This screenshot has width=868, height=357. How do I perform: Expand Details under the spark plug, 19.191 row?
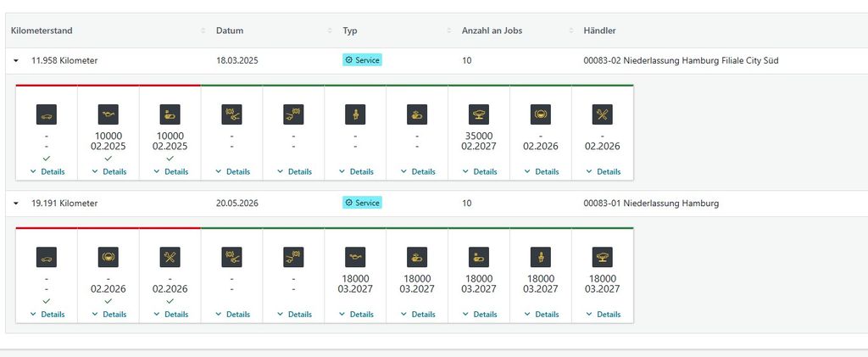[x=542, y=315]
